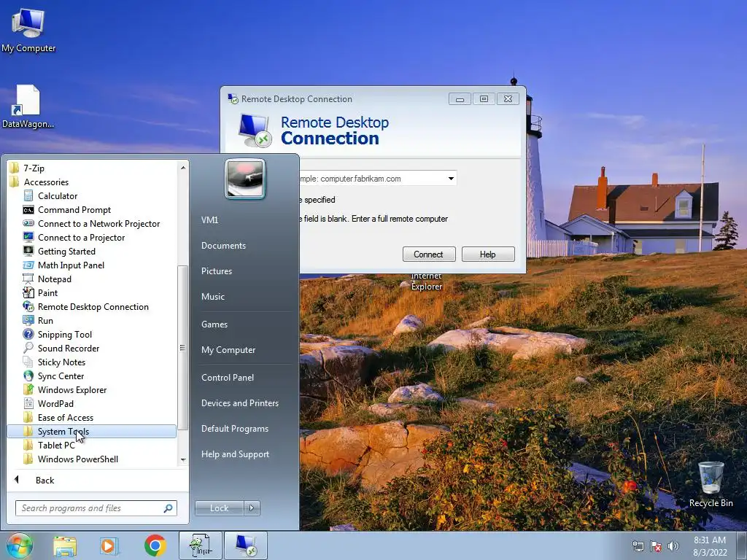Focus the Search programs and files box
This screenshot has height=560, width=747.
(x=96, y=508)
